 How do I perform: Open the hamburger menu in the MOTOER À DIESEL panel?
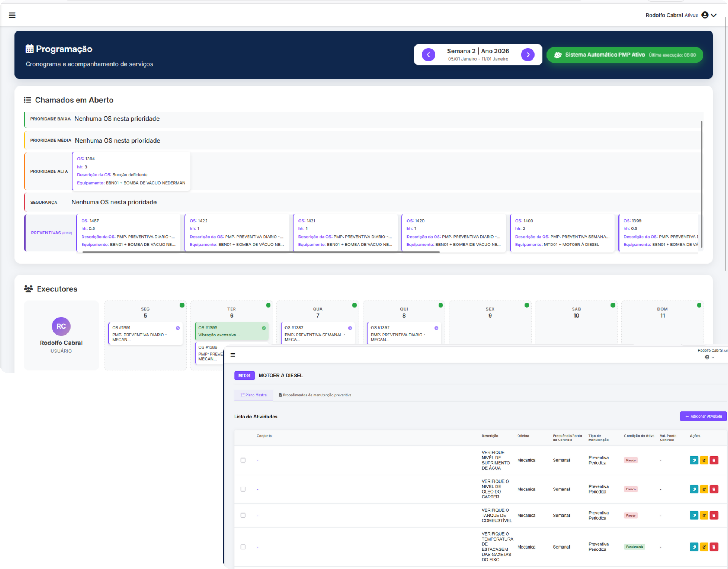pos(233,355)
